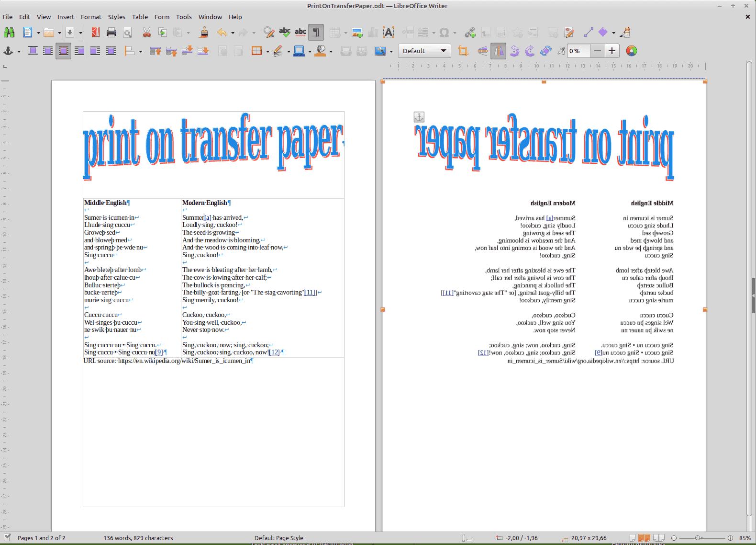756x545 pixels.
Task: Open the Tools menu
Action: (184, 17)
